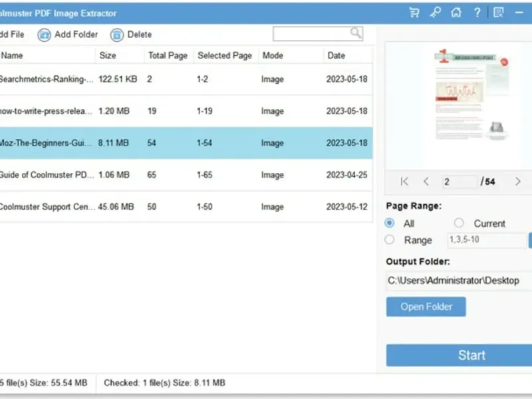The height and width of the screenshot is (399, 532).
Task: Click the Delete trash icon
Action: pos(117,35)
